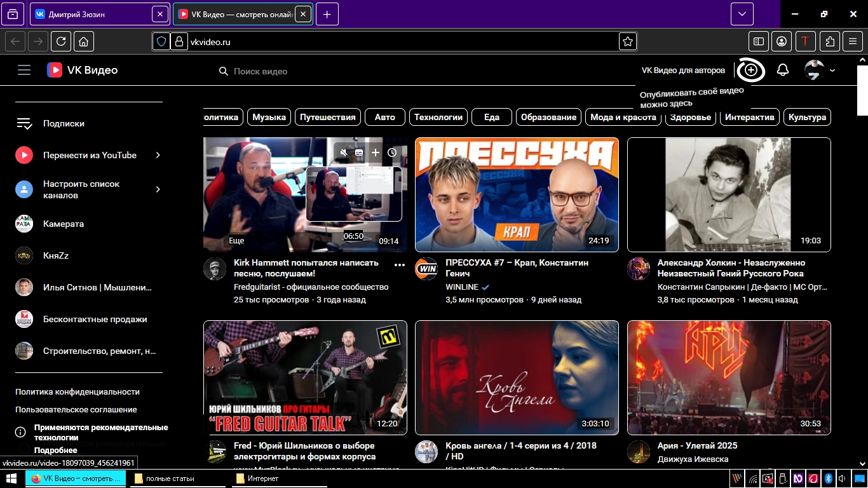The height and width of the screenshot is (488, 868).
Task: Open Политика конфиденциальности link
Action: coord(78,392)
